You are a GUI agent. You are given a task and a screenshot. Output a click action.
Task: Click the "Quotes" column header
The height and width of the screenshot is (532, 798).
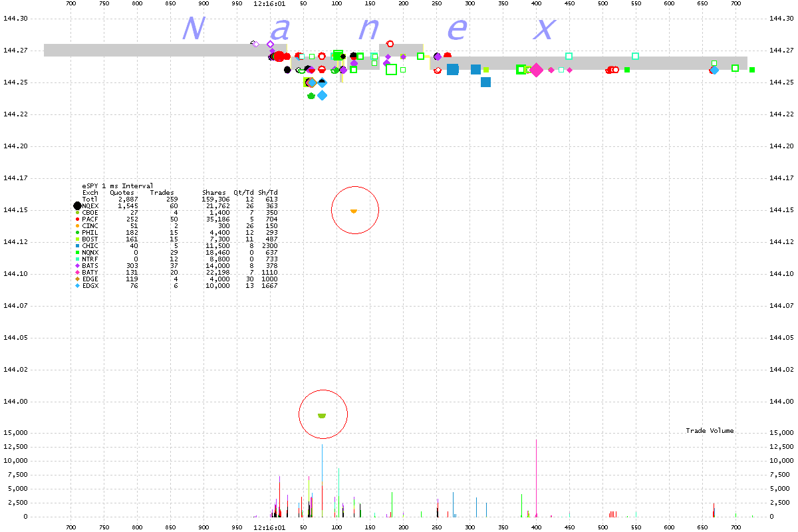pyautogui.click(x=122, y=193)
